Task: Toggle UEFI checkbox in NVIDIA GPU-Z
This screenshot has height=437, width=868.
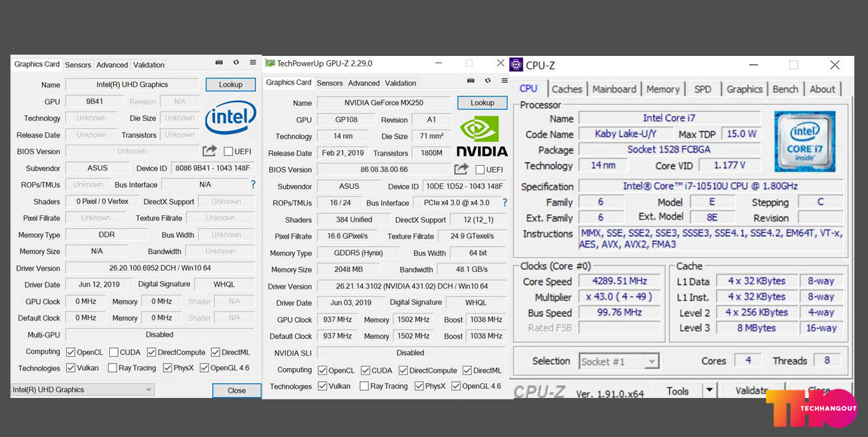Action: [x=479, y=170]
